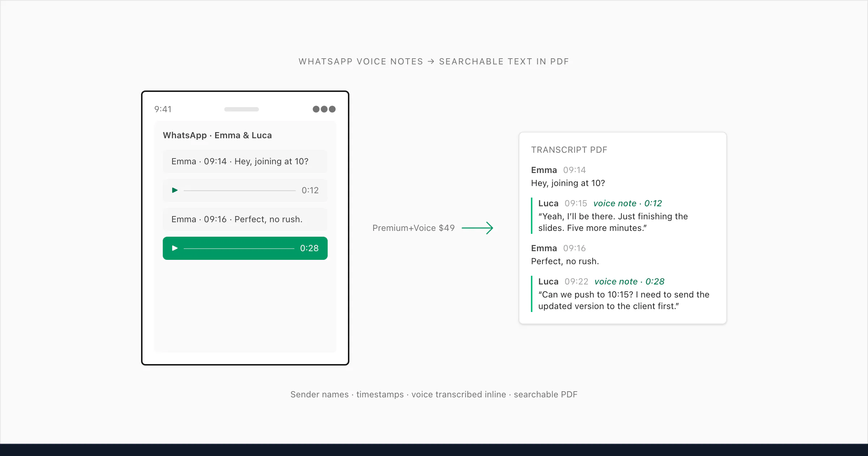
Task: Click 'voice note · 0:28' tag in transcript
Action: (629, 282)
